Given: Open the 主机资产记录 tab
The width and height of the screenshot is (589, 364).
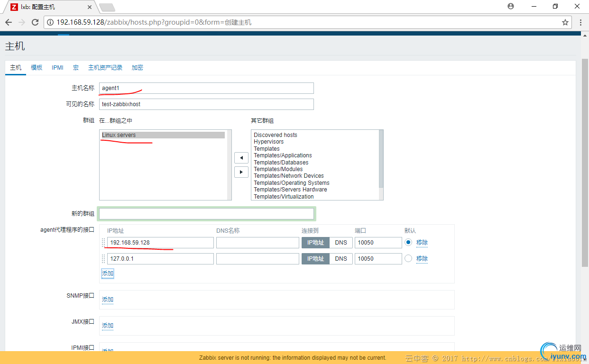Looking at the screenshot, I should click(105, 68).
